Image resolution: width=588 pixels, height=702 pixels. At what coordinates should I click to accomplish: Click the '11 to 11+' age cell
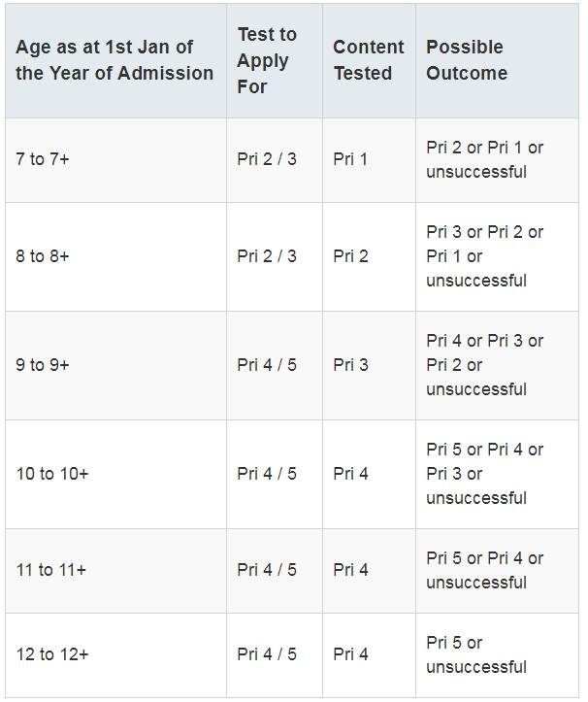[50, 570]
